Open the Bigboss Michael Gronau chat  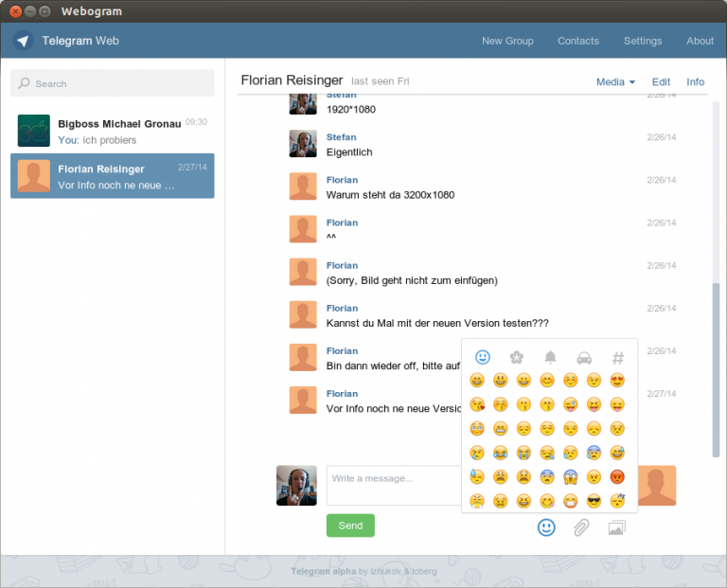coord(113,131)
